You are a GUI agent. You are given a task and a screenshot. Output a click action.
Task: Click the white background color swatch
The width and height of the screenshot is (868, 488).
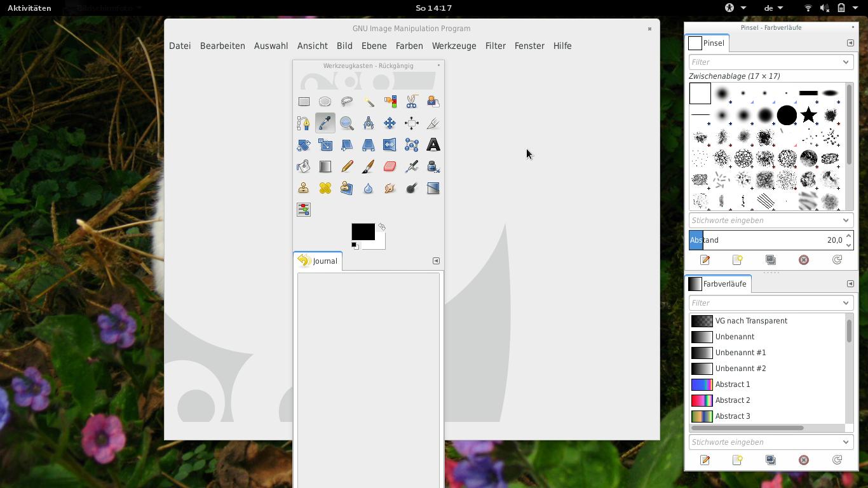coord(380,244)
